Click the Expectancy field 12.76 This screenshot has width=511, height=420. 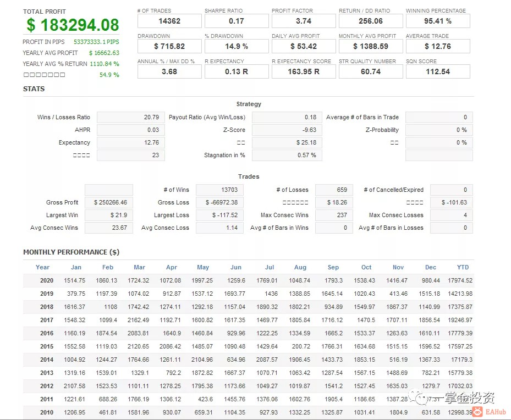point(131,142)
